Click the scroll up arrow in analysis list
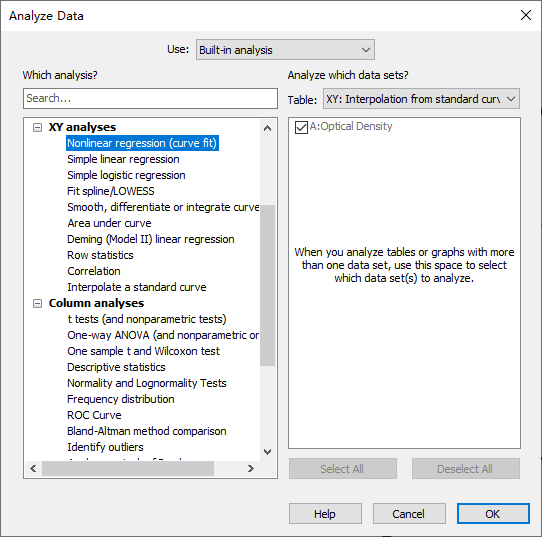Viewport: 542px width, 537px height. (x=268, y=129)
